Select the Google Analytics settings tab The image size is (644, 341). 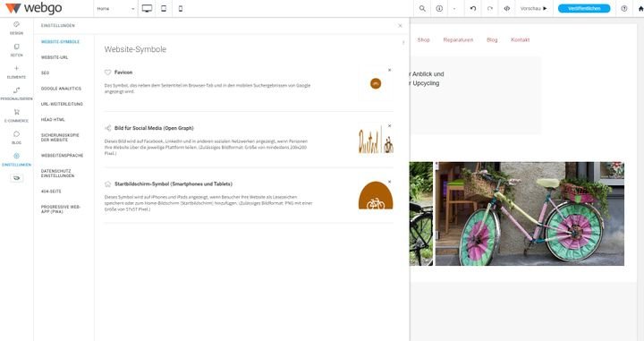point(61,89)
